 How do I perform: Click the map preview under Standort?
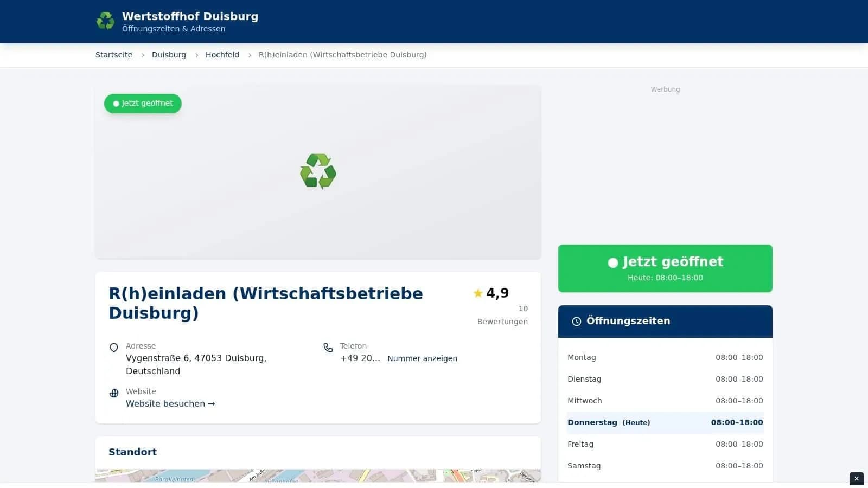coord(318,476)
